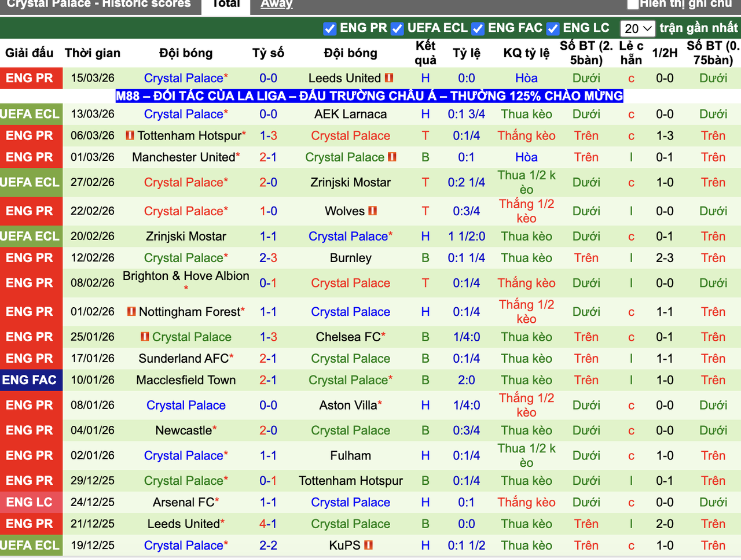
Task: Click Crystal Palace red card icon on 01/03/26
Action: click(392, 157)
